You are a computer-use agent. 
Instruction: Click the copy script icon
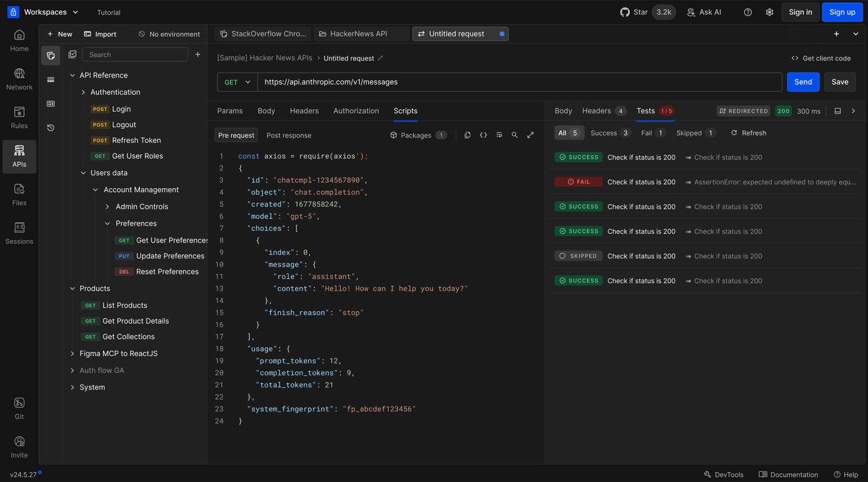click(x=468, y=135)
